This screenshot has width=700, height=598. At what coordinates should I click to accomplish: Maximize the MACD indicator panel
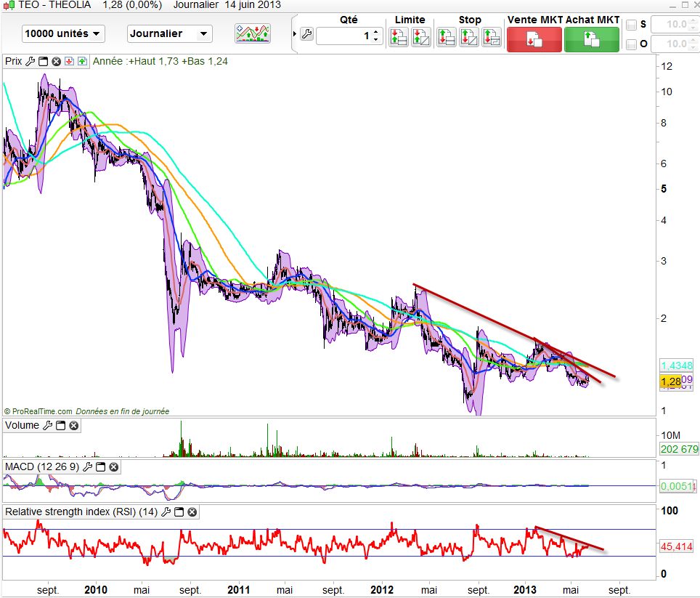(100, 466)
